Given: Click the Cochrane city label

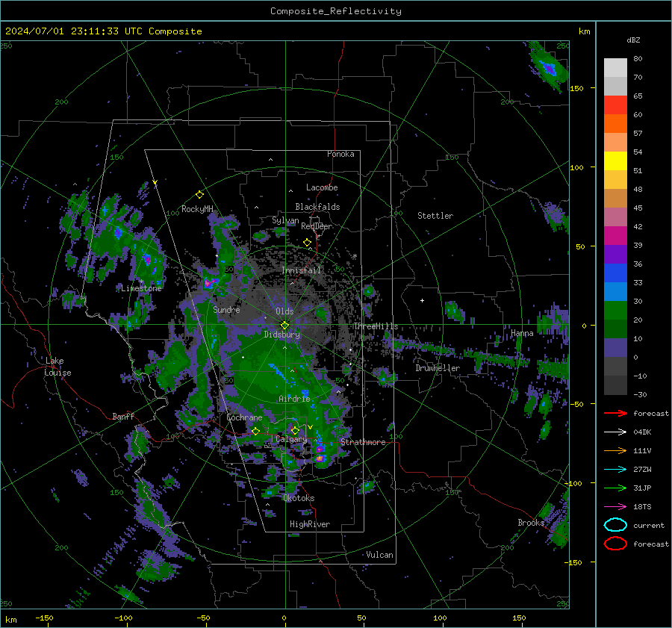Looking at the screenshot, I should (x=244, y=417).
